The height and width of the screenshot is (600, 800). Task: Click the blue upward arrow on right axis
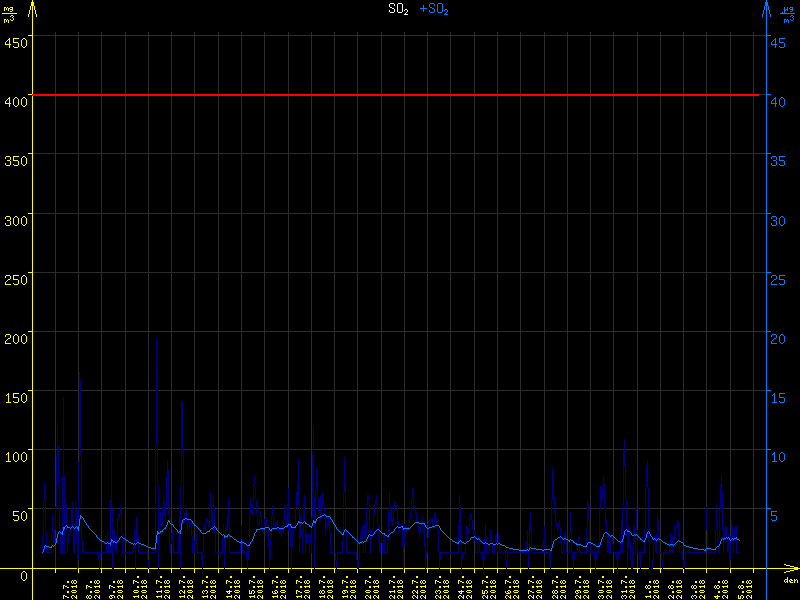tap(766, 9)
